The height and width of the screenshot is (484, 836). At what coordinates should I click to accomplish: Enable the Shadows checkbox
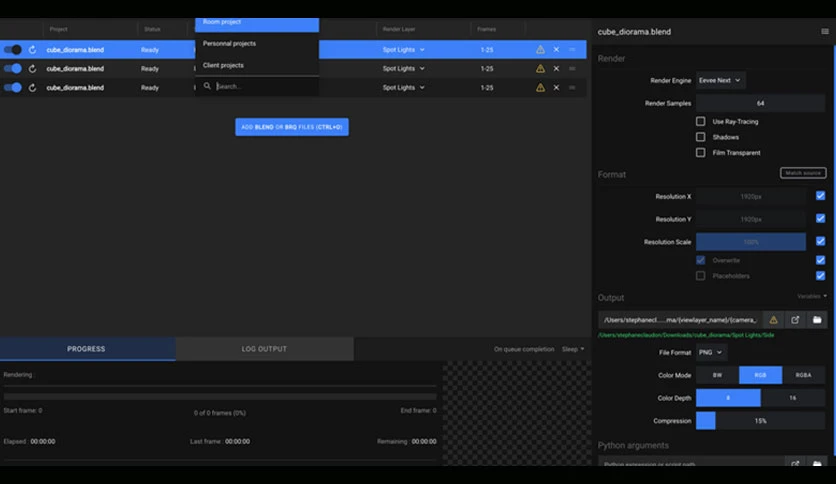point(701,137)
